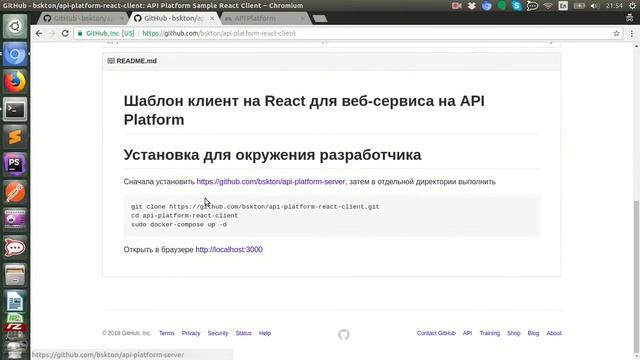The image size is (640, 360).
Task: Click README.md header label
Action: (x=136, y=61)
